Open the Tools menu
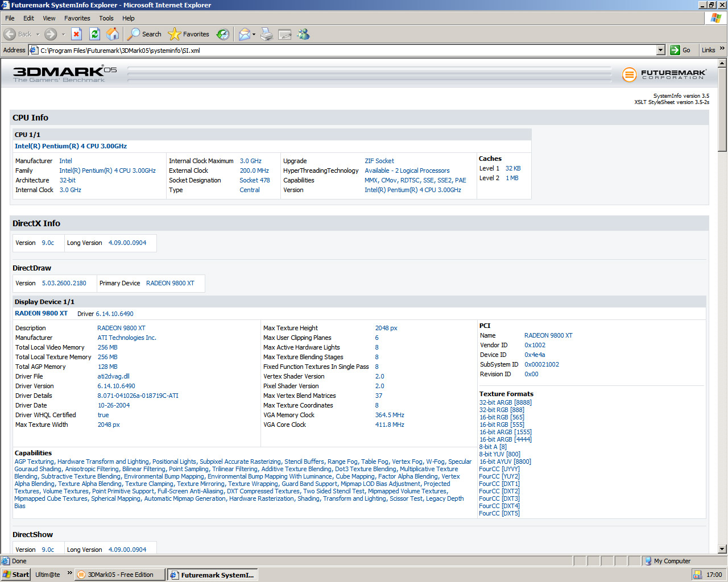This screenshot has height=582, width=728. click(106, 18)
